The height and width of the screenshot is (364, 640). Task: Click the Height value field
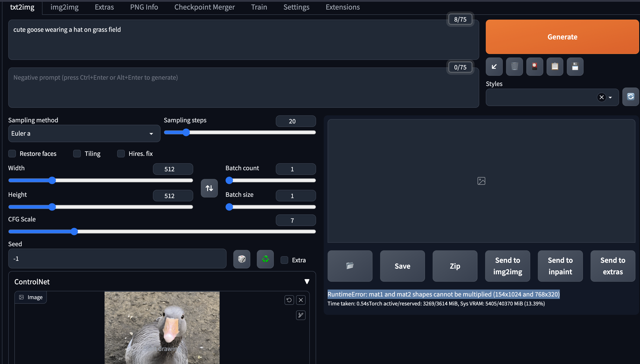pos(173,196)
